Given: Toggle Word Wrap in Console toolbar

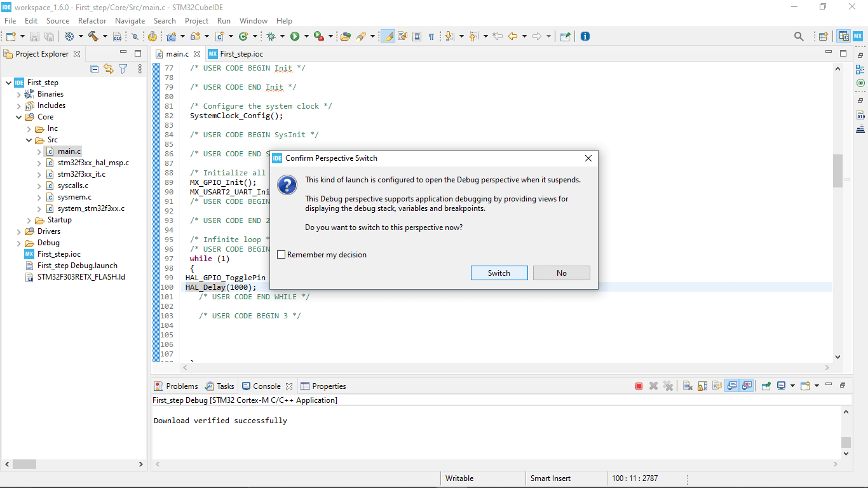Looking at the screenshot, I should 717,386.
